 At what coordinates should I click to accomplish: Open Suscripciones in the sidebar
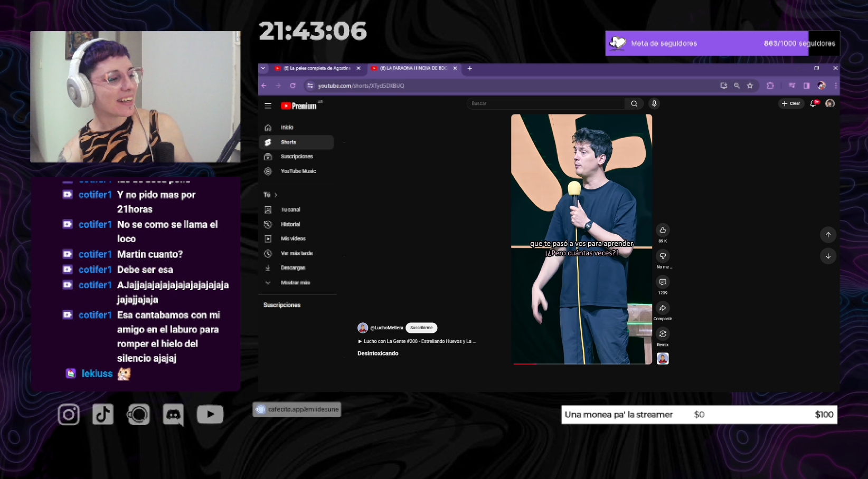(296, 157)
